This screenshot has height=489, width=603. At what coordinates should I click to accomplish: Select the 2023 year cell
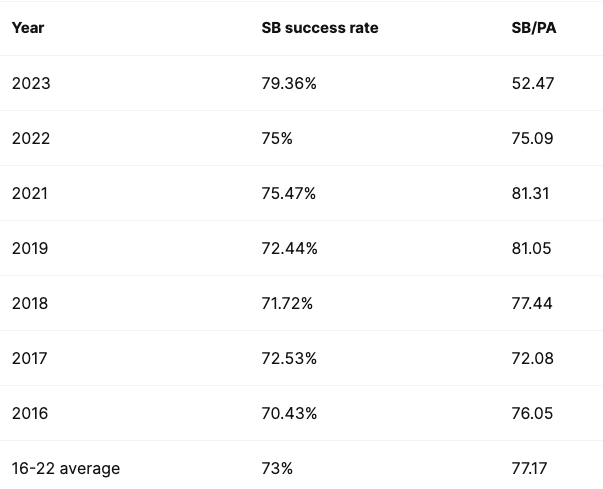[x=31, y=83]
